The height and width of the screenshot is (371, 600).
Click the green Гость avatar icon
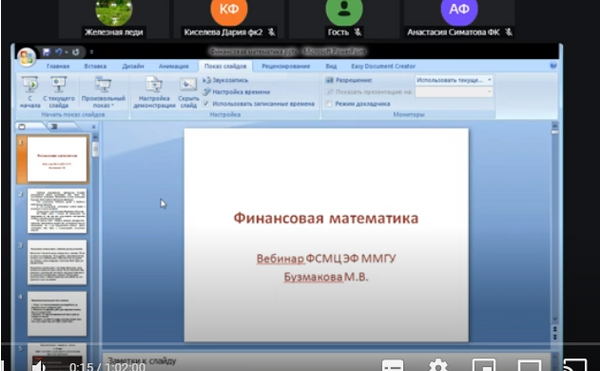344,10
